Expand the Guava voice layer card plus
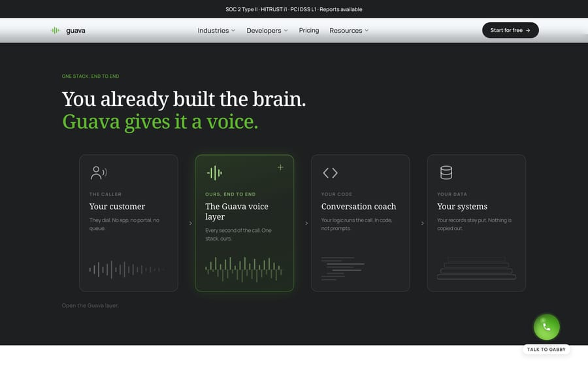 tap(280, 167)
